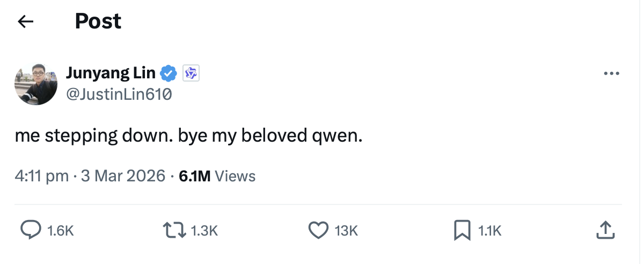Open the three-dot more options menu
Image resolution: width=644 pixels, height=264 pixels.
tap(611, 74)
